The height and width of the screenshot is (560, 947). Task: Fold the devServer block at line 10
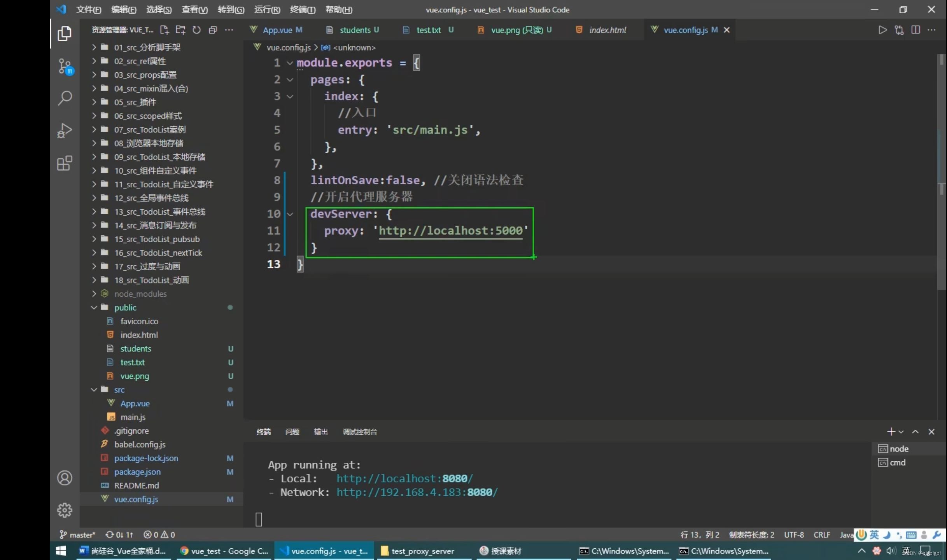(x=290, y=214)
